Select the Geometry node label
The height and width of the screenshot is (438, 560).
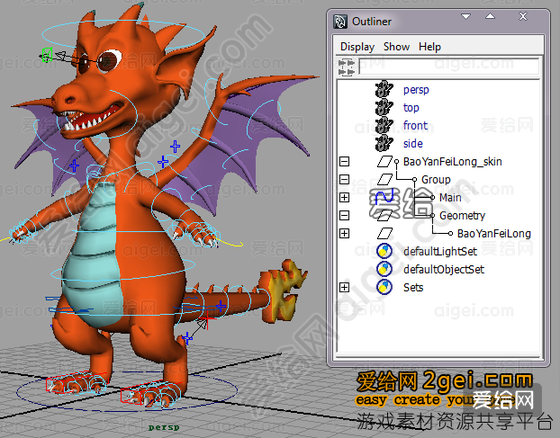[x=462, y=215]
